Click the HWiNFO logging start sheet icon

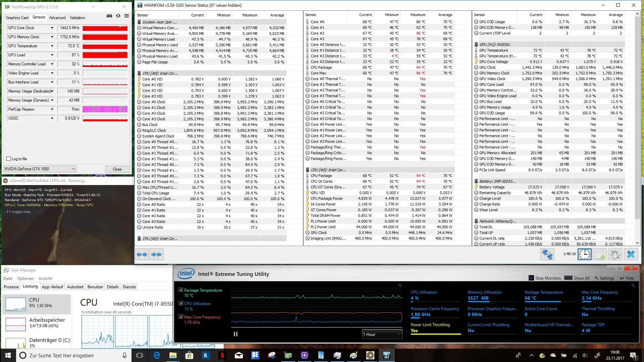tap(600, 254)
